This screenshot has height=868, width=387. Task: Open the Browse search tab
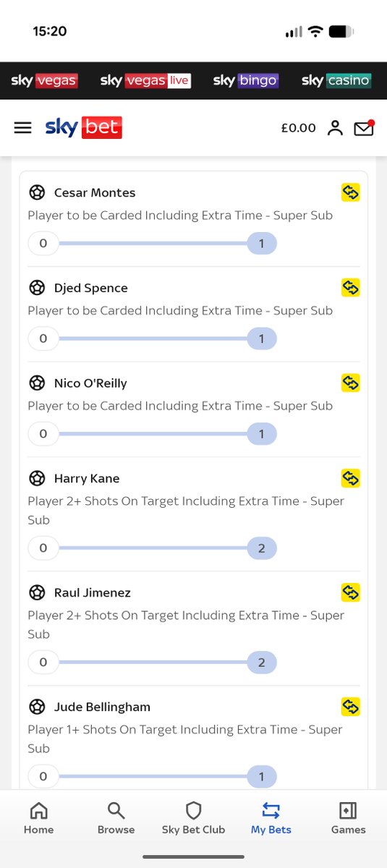116,818
